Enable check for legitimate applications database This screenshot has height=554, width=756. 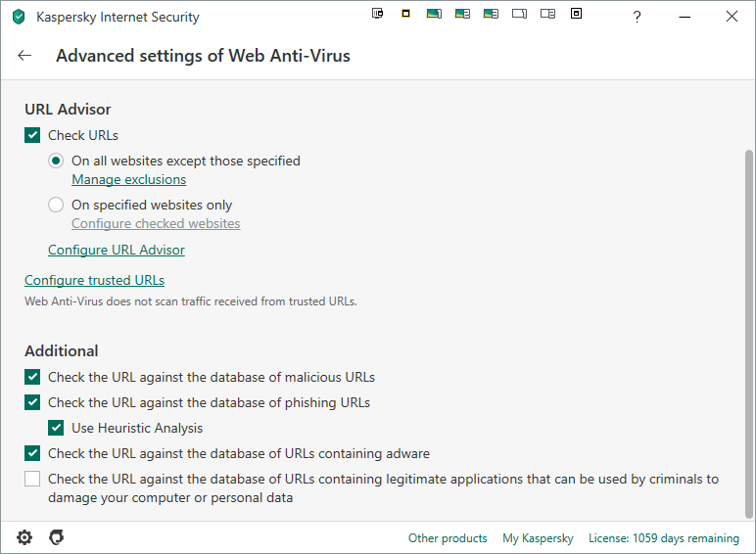click(32, 479)
